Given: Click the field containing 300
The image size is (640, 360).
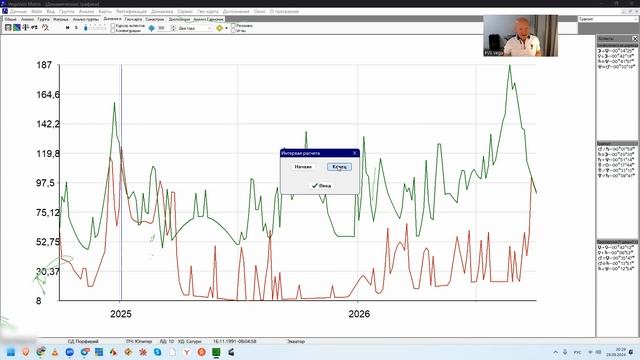Looking at the screenshot, I should coord(164,28).
